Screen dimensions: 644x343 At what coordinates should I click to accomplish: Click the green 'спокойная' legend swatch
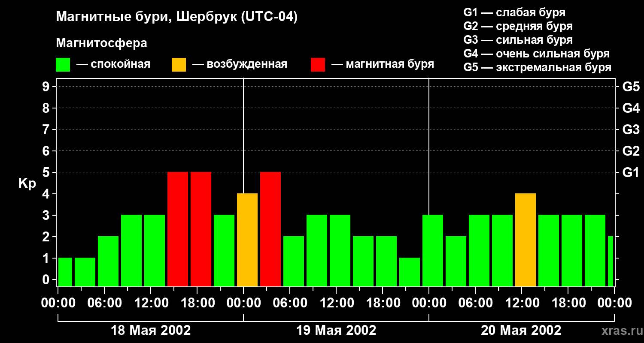(x=63, y=64)
